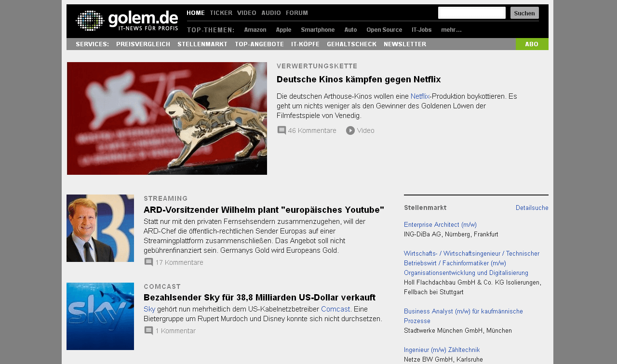Open Detailsuche in Stellenmarkt box
617x364 pixels.
[532, 208]
